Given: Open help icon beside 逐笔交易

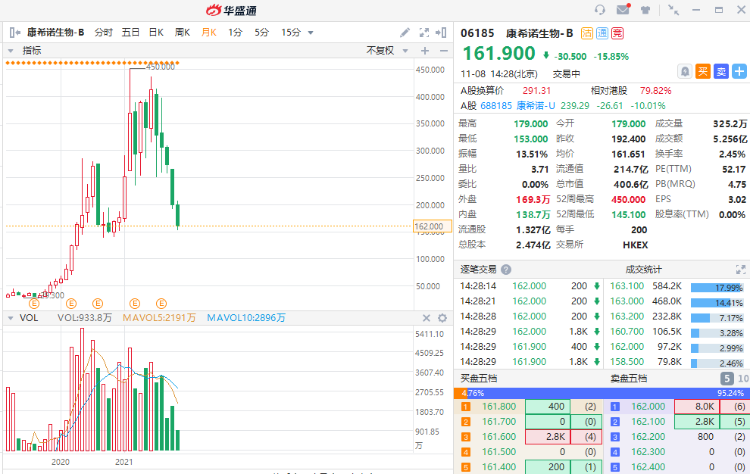Looking at the screenshot, I should (506, 269).
